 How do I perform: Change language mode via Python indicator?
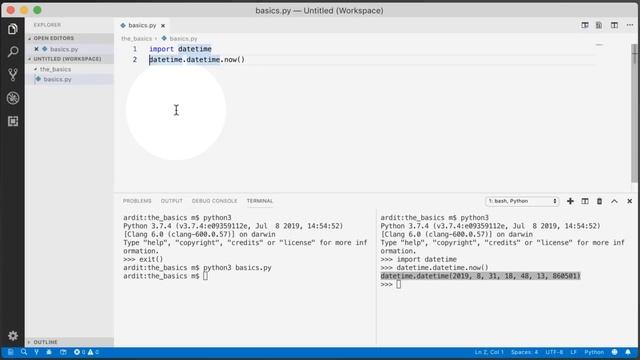tap(594, 352)
